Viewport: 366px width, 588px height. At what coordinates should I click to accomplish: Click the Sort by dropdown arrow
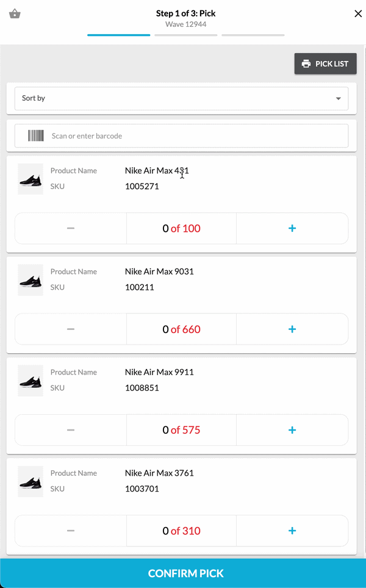[339, 98]
